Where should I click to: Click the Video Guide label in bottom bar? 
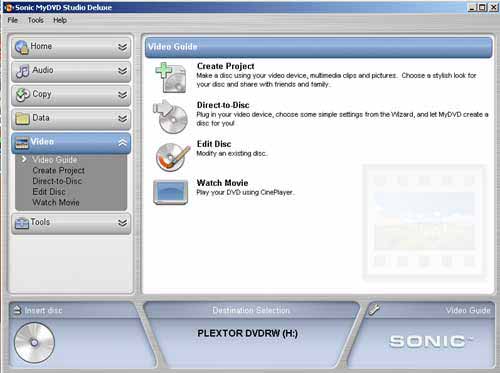[468, 310]
